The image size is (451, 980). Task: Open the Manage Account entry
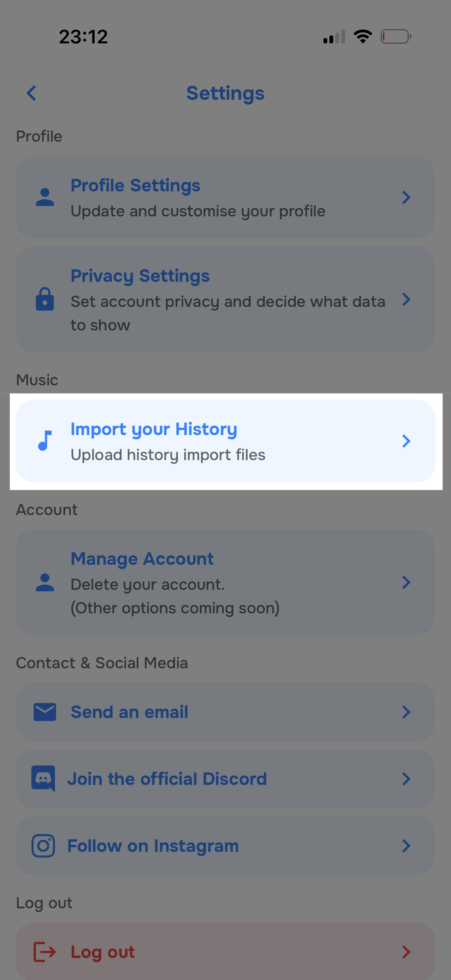pyautogui.click(x=142, y=559)
